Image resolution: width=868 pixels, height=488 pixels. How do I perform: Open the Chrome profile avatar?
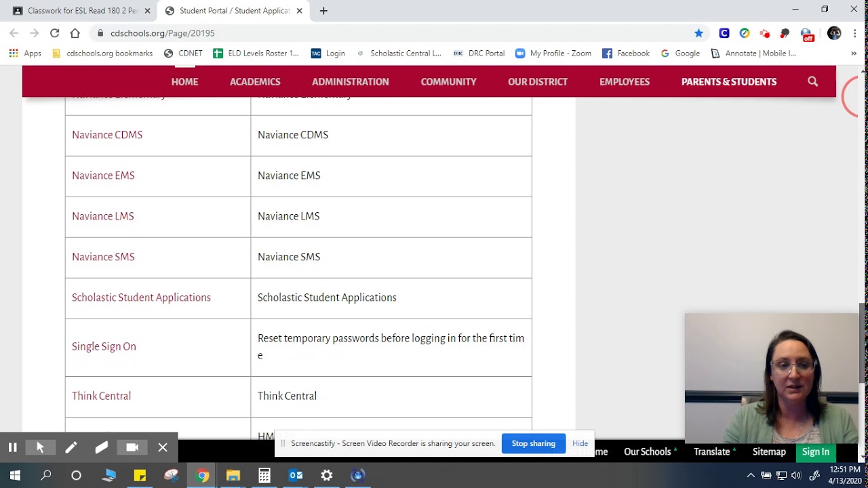834,33
